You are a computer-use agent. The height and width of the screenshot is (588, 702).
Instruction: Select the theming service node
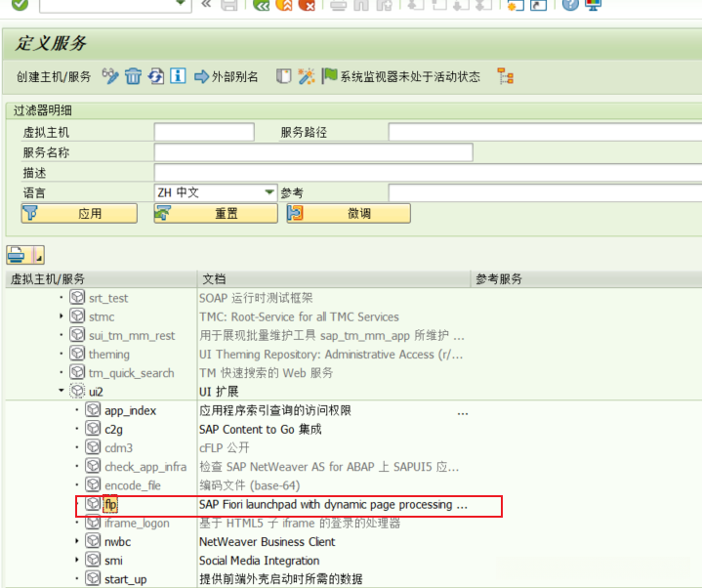109,355
